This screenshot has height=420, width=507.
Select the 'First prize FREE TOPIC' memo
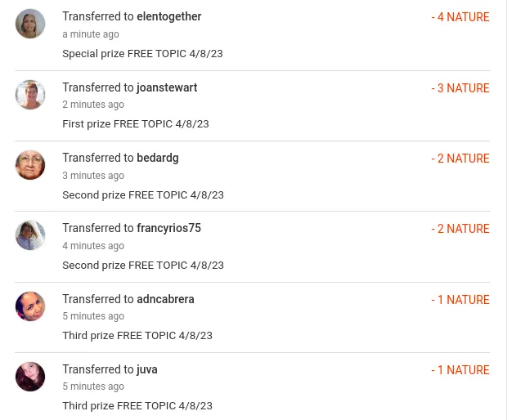[x=136, y=124]
